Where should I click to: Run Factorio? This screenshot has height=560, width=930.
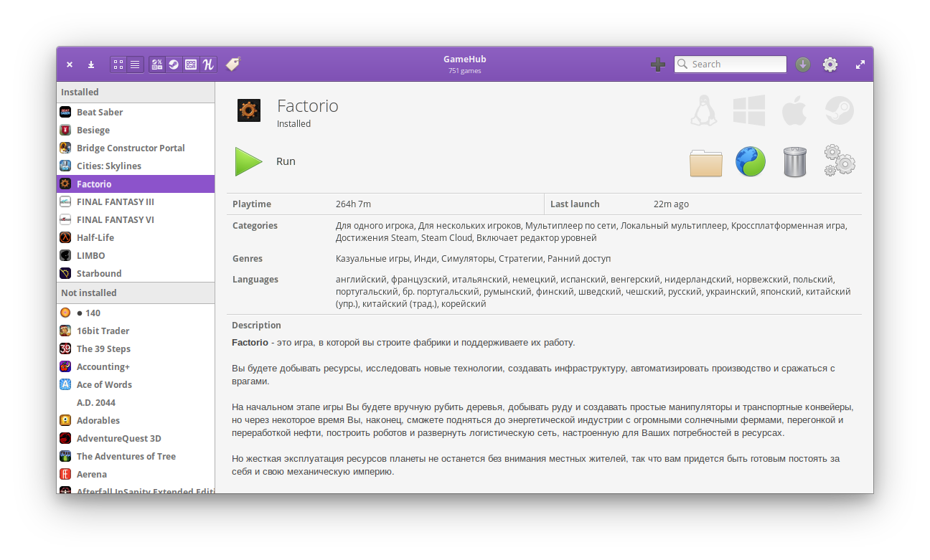pyautogui.click(x=249, y=161)
